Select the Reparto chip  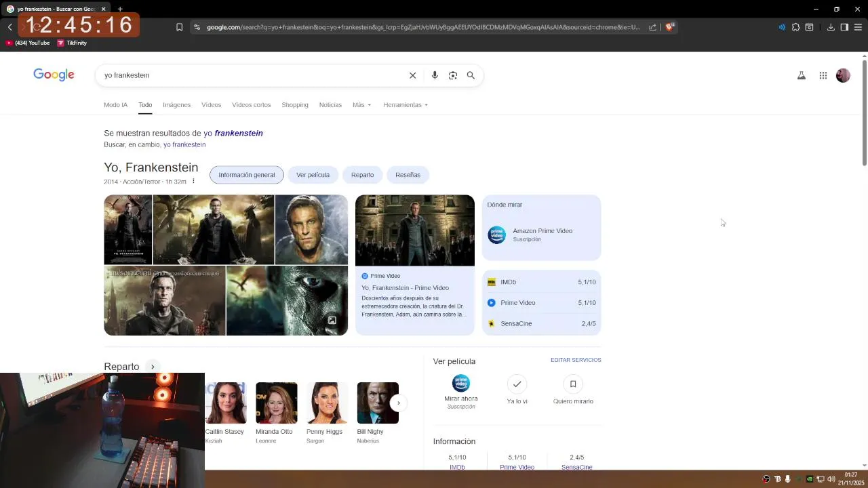[x=362, y=175]
